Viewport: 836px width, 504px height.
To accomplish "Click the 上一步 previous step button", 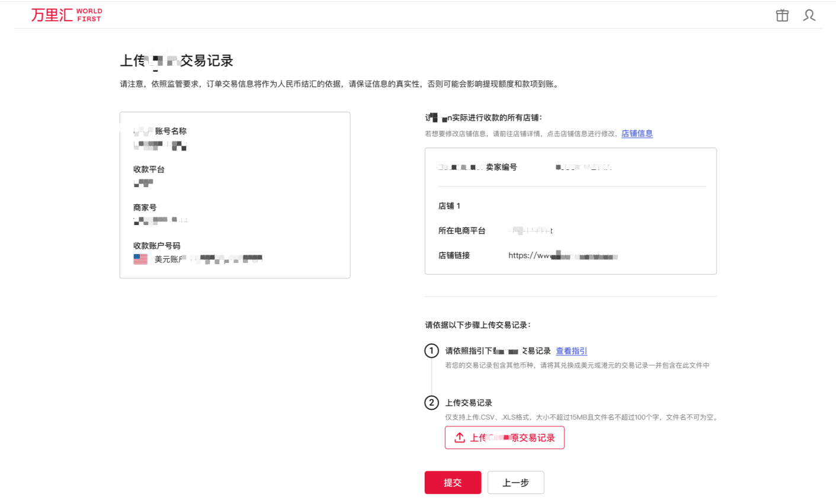I will [x=515, y=482].
